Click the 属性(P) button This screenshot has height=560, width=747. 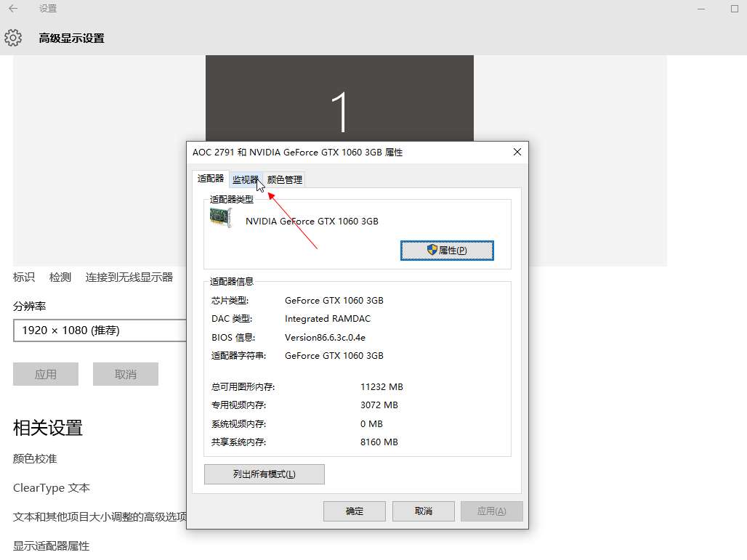click(447, 250)
